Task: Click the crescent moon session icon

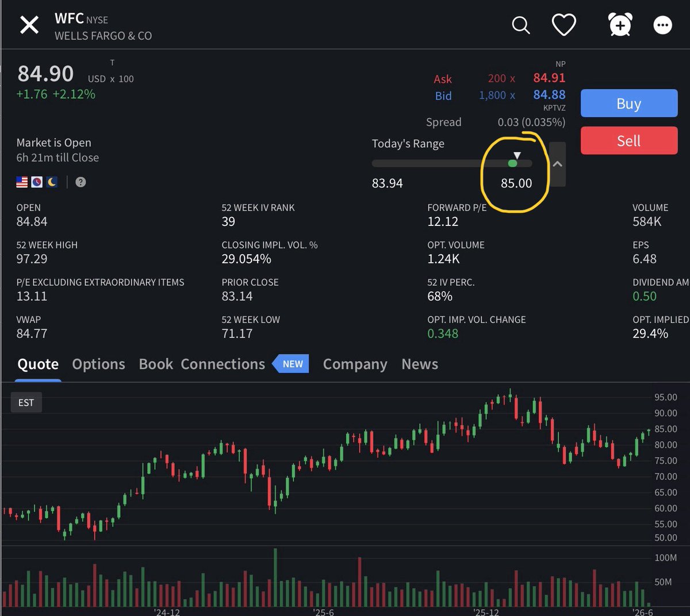Action: (52, 182)
